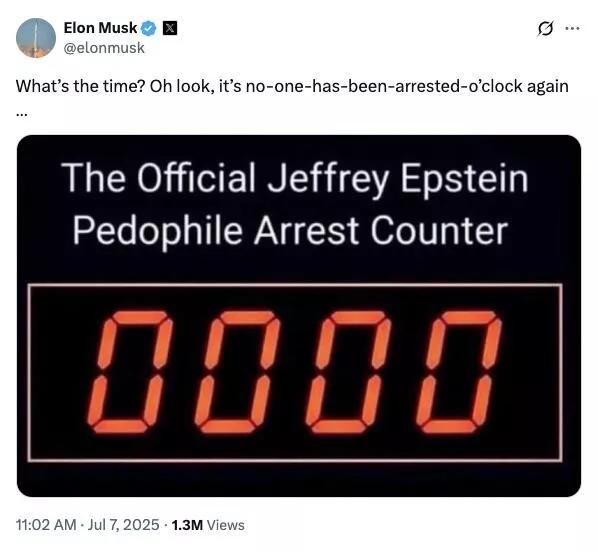
Task: Click the fourth red zero digit
Action: click(x=459, y=372)
